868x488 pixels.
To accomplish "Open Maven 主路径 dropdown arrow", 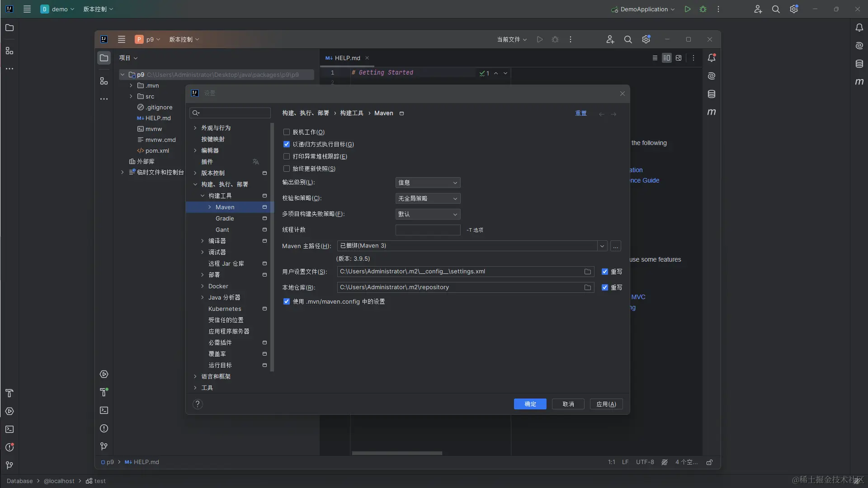I will 602,246.
